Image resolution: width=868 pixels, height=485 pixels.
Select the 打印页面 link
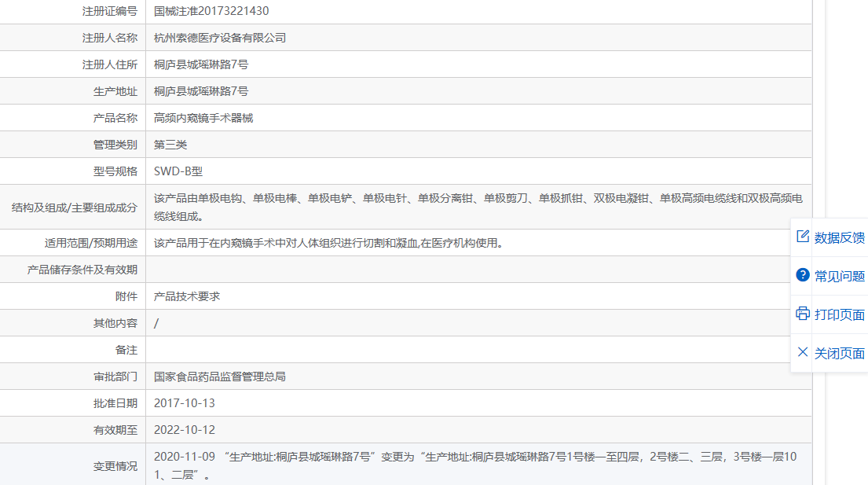pos(839,314)
